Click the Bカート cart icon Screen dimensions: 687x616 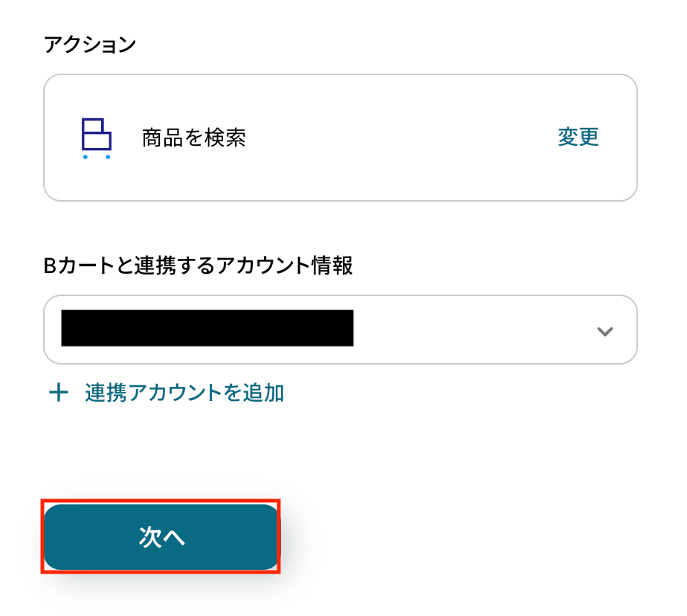[96, 138]
